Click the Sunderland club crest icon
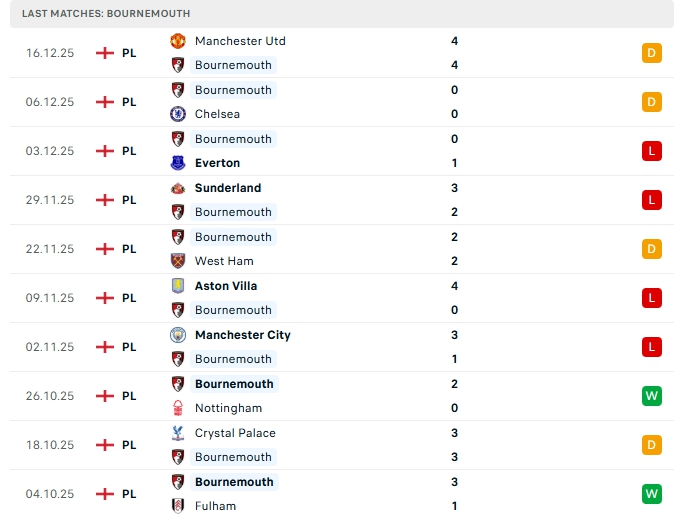The height and width of the screenshot is (517, 683). click(x=178, y=188)
